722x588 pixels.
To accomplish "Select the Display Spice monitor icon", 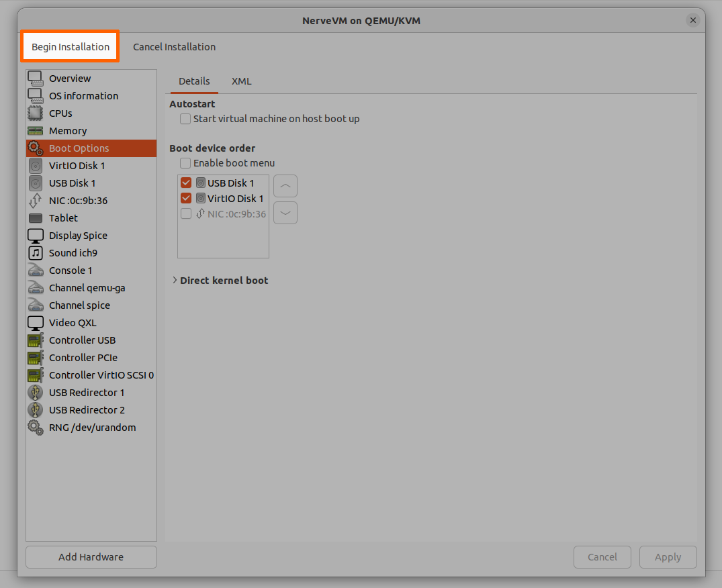I will (x=36, y=236).
